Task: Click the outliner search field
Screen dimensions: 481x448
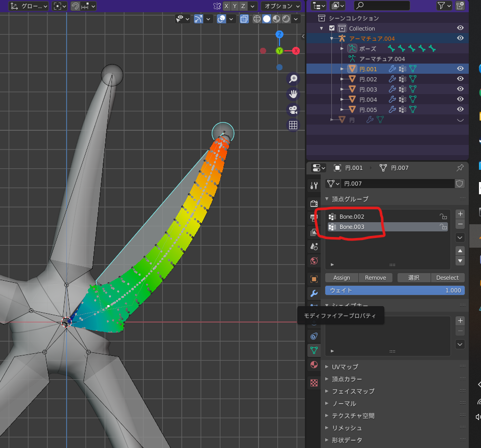Action: coord(382,6)
